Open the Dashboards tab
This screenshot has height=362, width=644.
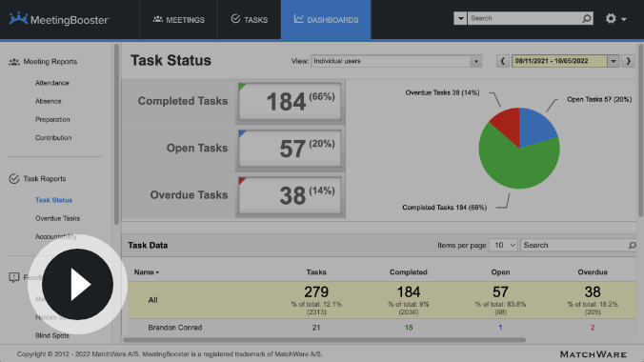(326, 20)
